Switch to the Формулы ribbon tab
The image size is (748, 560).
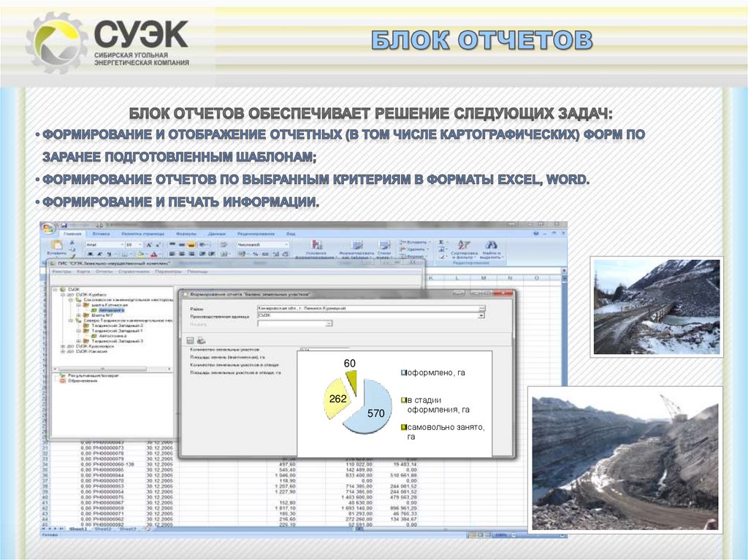tap(186, 234)
